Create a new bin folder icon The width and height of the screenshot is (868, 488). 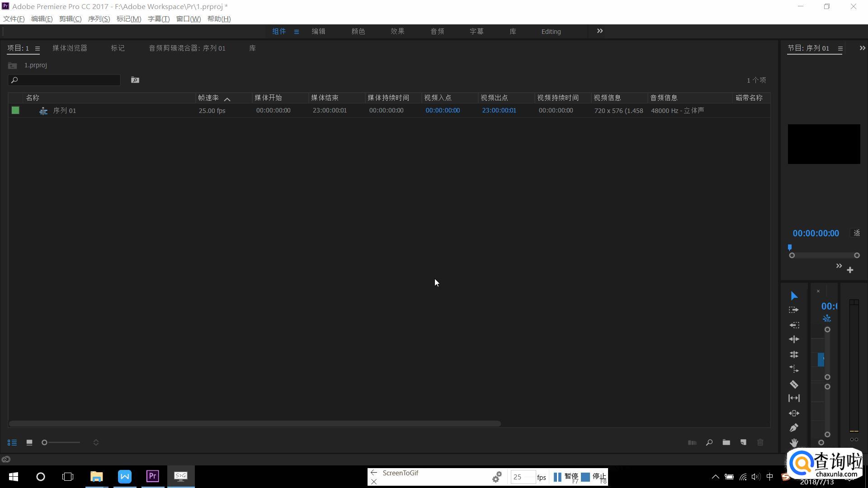[x=726, y=442]
